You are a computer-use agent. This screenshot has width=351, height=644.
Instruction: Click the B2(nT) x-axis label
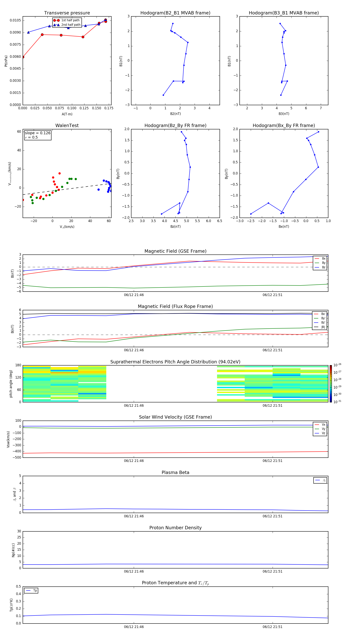click(175, 114)
